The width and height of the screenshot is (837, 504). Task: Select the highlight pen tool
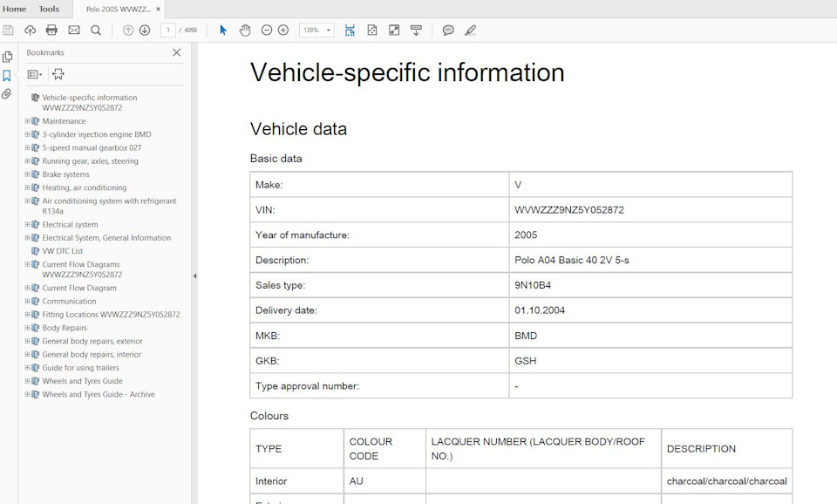pyautogui.click(x=470, y=31)
